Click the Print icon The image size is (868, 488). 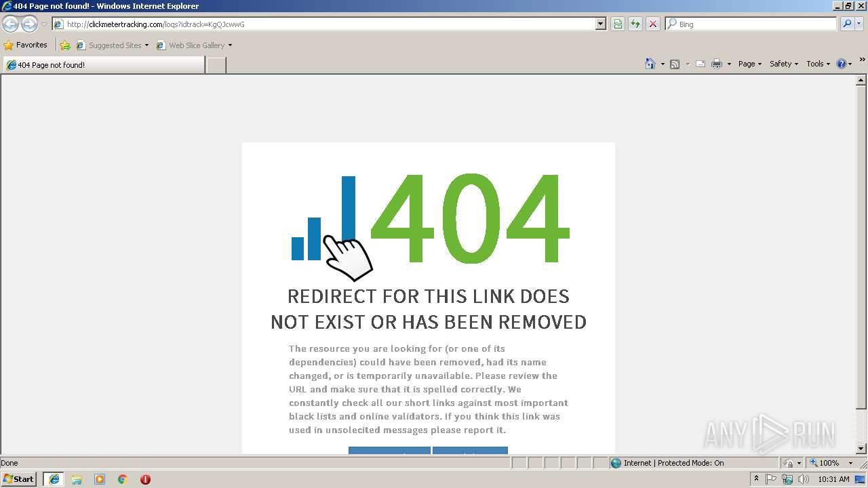(x=716, y=64)
